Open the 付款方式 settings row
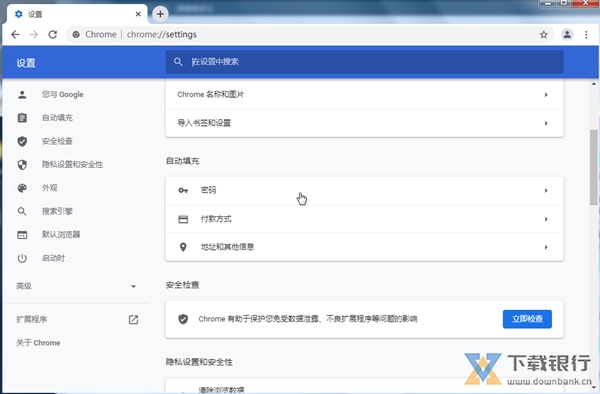This screenshot has width=600, height=394. (x=364, y=219)
